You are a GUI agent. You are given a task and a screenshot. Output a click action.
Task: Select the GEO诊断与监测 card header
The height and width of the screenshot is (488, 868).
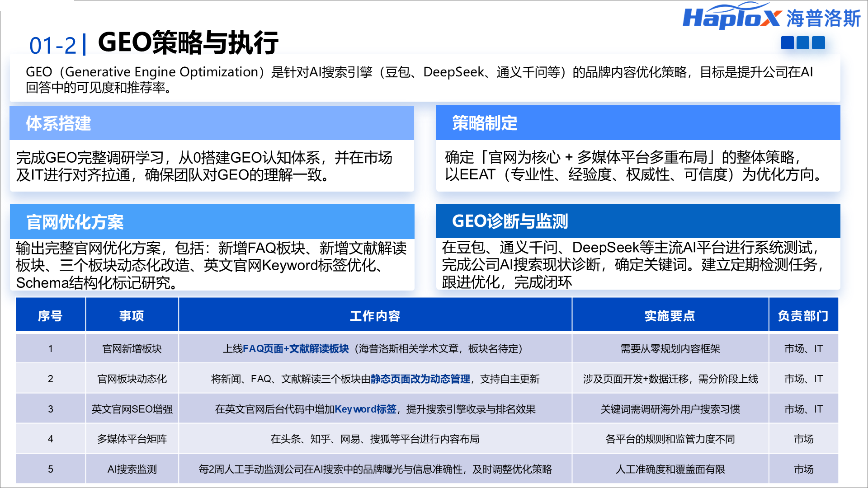pos(638,221)
